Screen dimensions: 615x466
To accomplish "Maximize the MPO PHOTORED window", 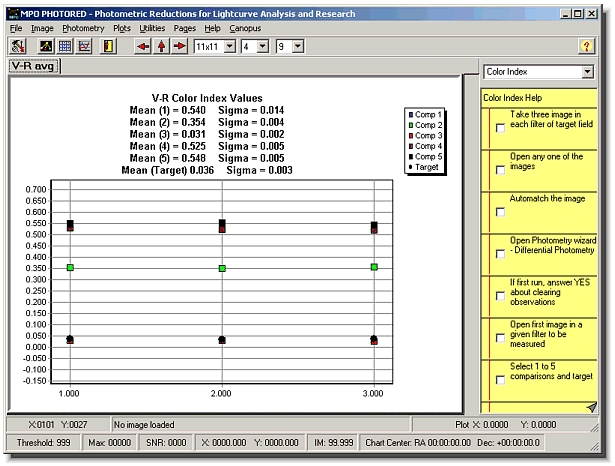I will [577, 14].
